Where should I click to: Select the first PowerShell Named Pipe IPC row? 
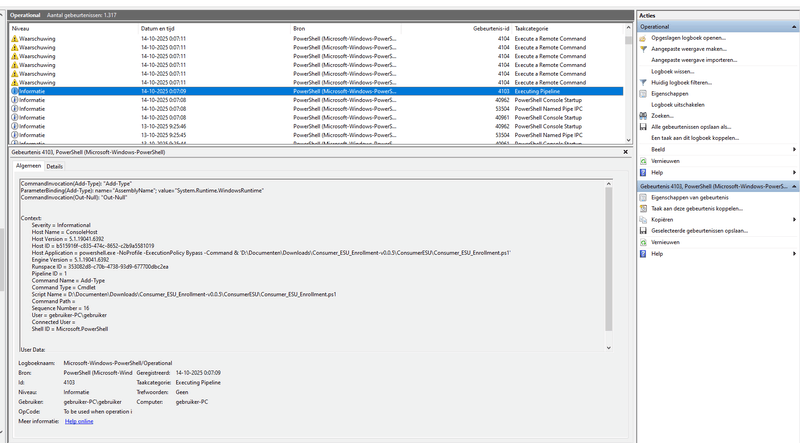316,109
